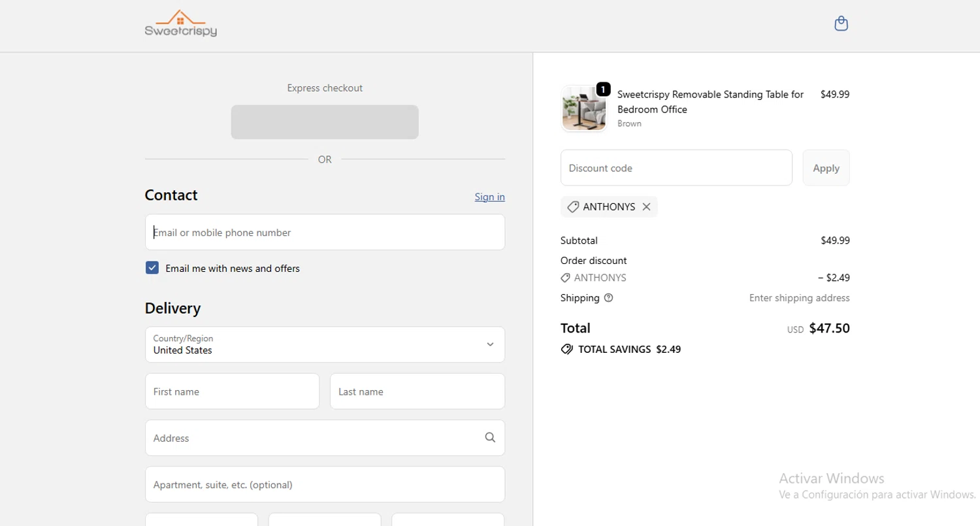Screen dimensions: 980x526
Task: Click the Last name field
Action: tap(417, 391)
